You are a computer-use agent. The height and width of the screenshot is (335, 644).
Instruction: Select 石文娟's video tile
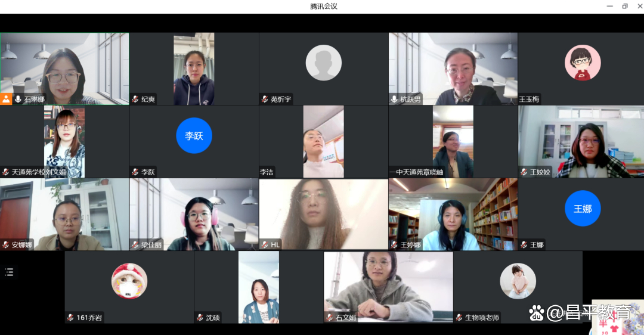tap(388, 286)
